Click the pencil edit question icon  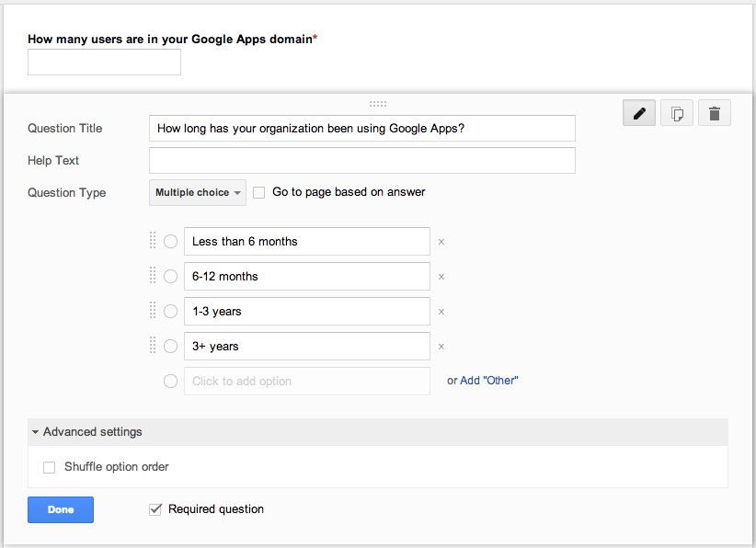coord(639,114)
